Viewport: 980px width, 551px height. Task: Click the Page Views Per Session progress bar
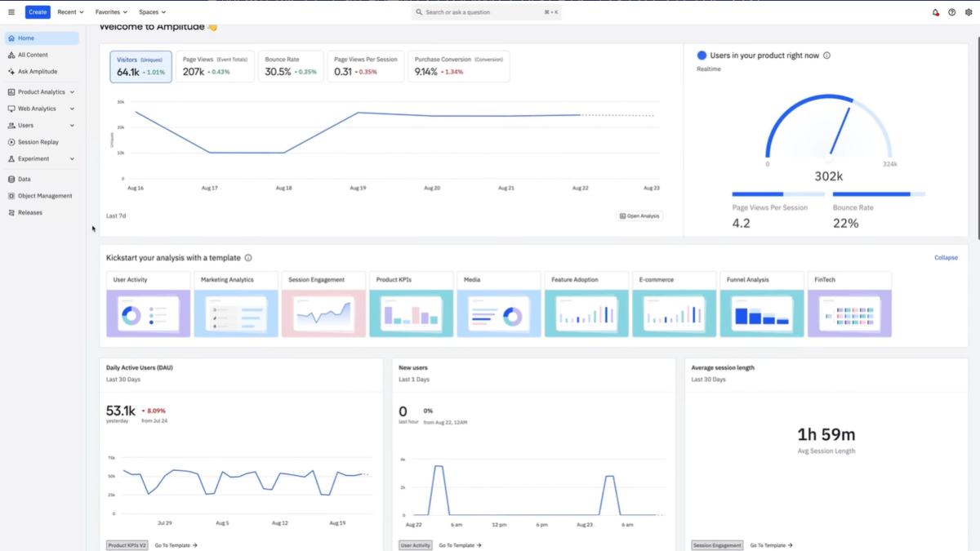point(778,194)
